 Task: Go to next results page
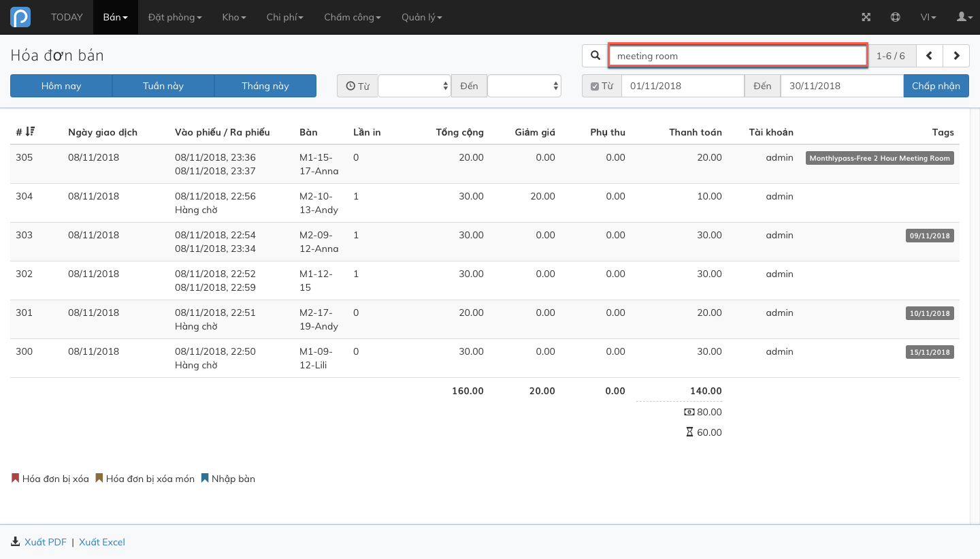click(956, 56)
